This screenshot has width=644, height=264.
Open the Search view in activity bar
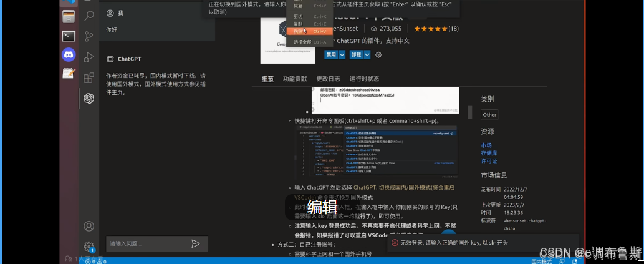(89, 16)
